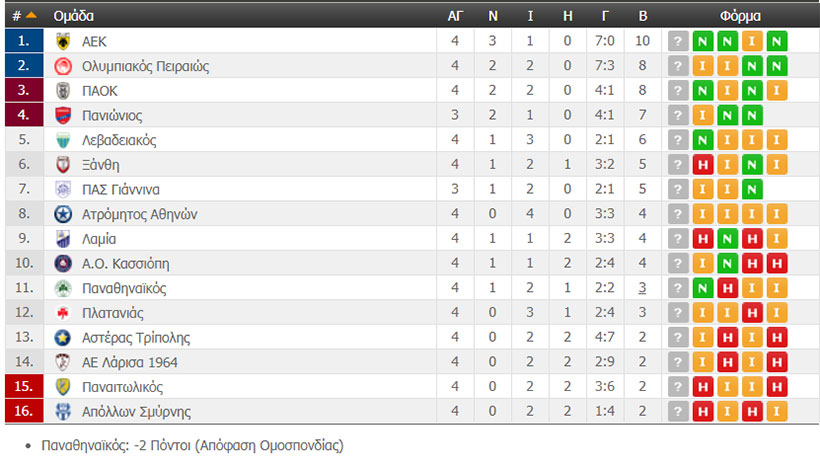Image resolution: width=820 pixels, height=467 pixels.
Task: Click the Asteras Tripolis star logo
Action: (x=63, y=337)
